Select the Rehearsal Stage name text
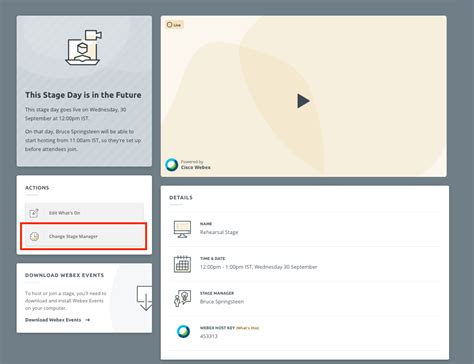Image resolution: width=474 pixels, height=364 pixels. coord(219,232)
